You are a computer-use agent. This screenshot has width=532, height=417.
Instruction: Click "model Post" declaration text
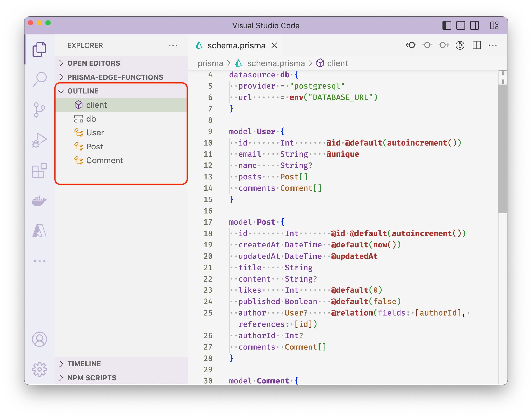click(x=252, y=222)
